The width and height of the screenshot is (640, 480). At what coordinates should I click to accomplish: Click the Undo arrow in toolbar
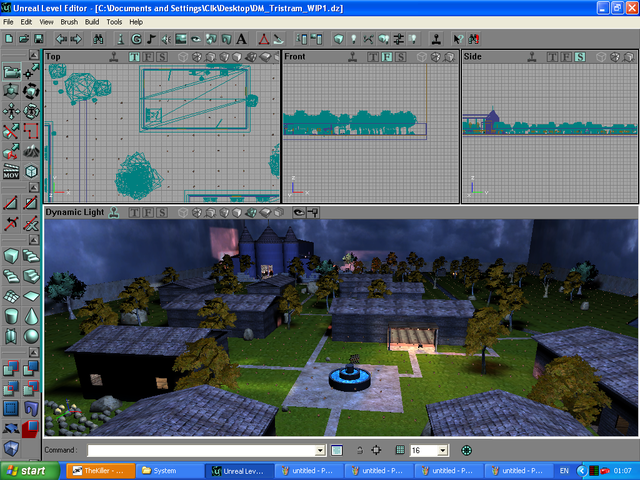[62, 39]
